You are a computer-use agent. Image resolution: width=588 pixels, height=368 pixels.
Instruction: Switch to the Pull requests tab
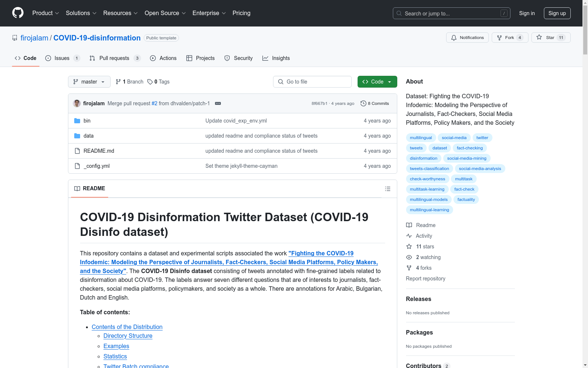(115, 58)
